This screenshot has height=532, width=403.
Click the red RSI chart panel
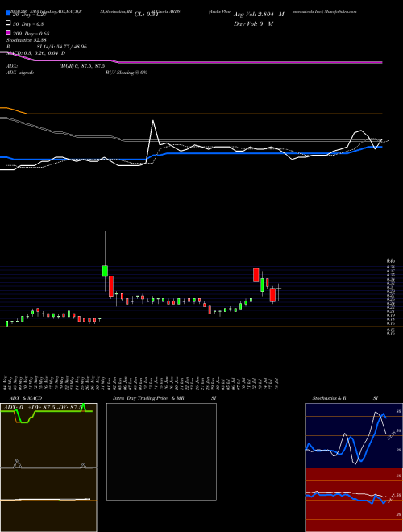coord(354,500)
